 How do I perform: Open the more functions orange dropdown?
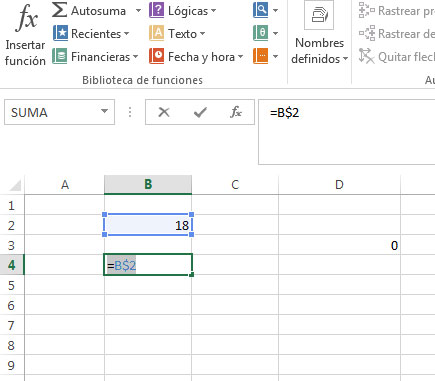tap(275, 56)
